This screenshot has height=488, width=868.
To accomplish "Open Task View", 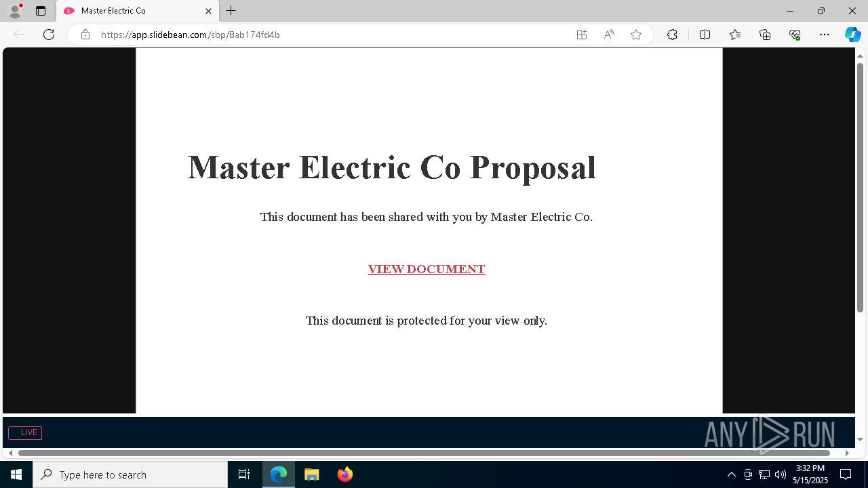I will click(244, 474).
